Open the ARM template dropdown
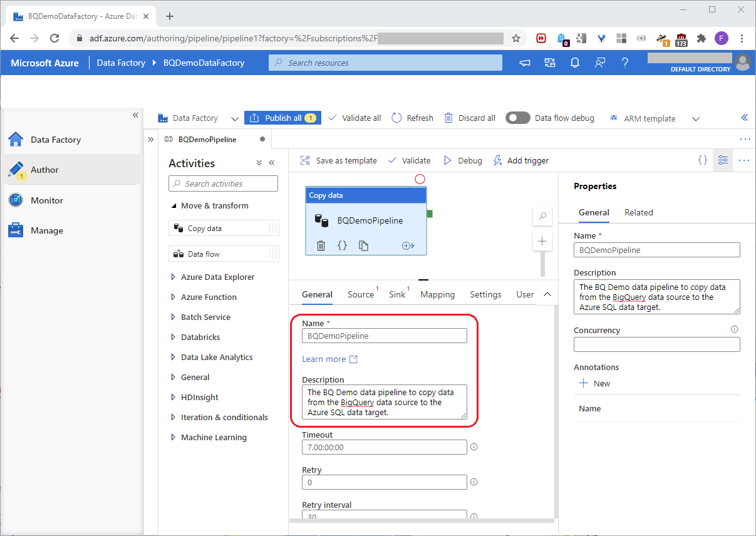756x536 pixels. coord(695,118)
